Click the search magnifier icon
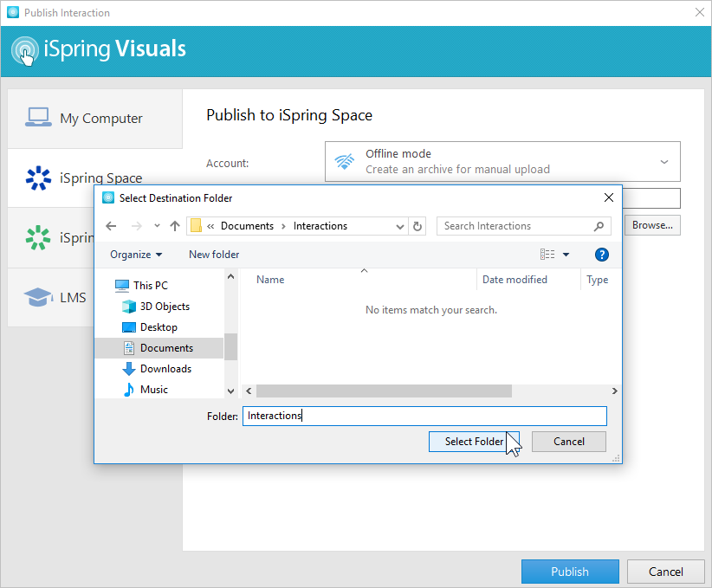 click(599, 226)
